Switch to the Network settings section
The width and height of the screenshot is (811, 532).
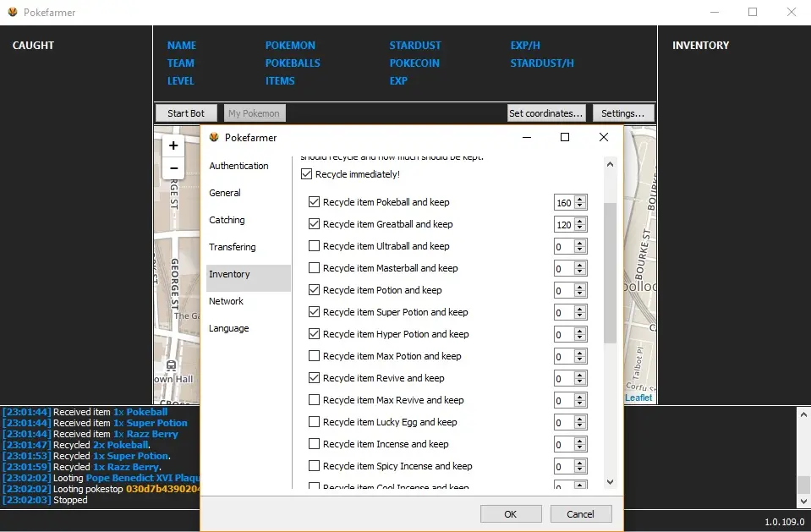pyautogui.click(x=226, y=301)
